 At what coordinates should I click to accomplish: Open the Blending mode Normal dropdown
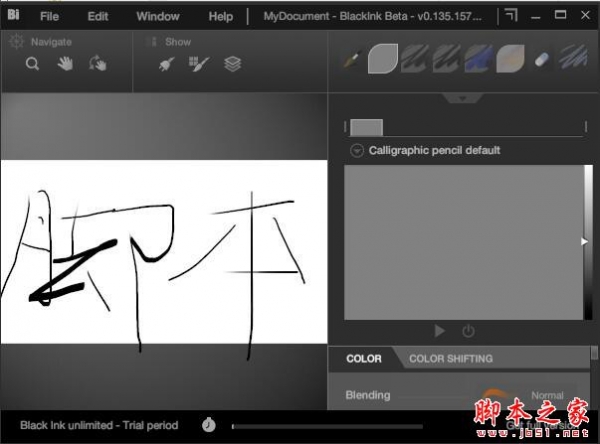coord(547,395)
